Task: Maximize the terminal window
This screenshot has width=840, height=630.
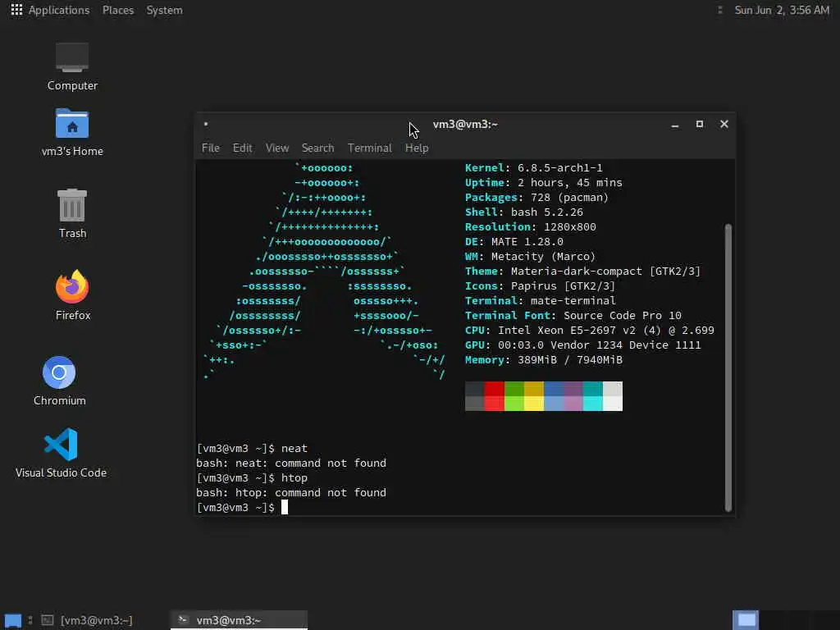Action: (699, 125)
